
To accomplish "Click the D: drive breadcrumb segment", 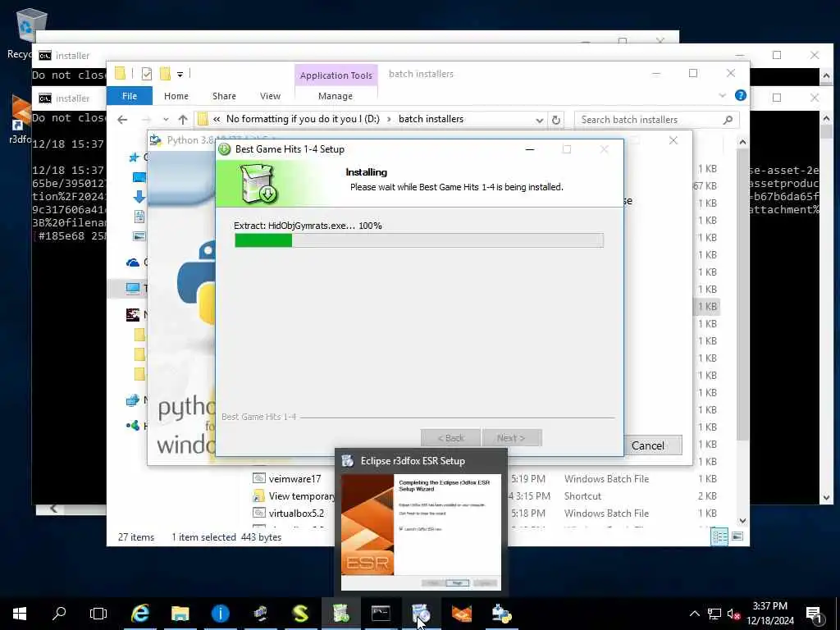I will click(303, 119).
